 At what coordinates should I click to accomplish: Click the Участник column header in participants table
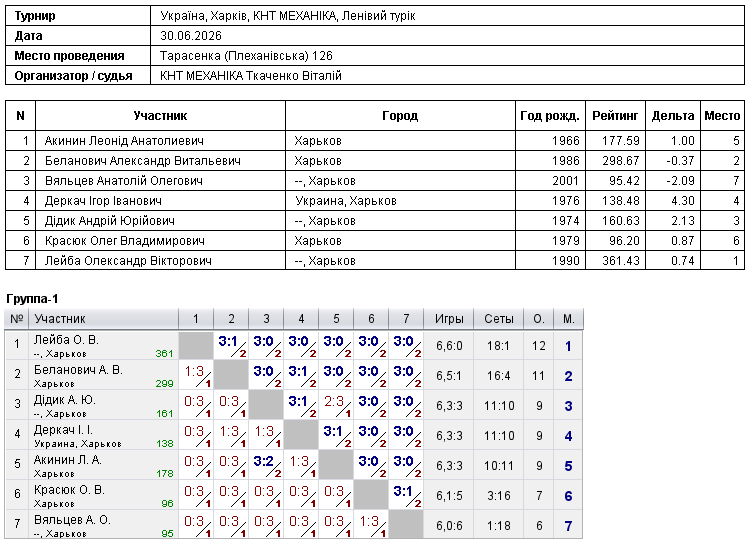click(x=160, y=116)
